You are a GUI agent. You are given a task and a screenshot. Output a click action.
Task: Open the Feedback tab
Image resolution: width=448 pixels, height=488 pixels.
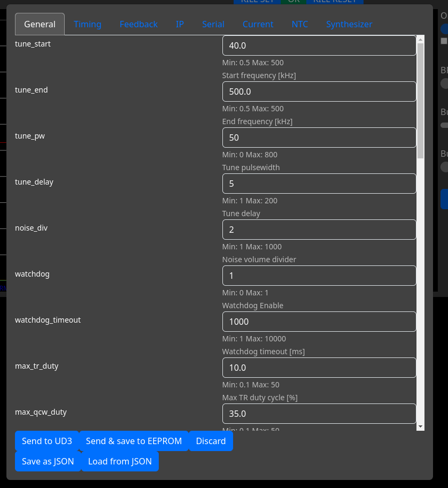click(138, 24)
